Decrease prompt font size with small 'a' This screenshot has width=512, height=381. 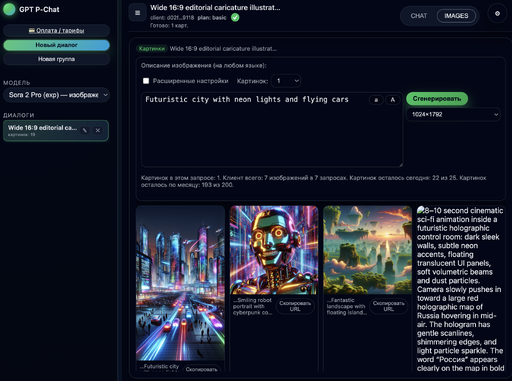[376, 100]
